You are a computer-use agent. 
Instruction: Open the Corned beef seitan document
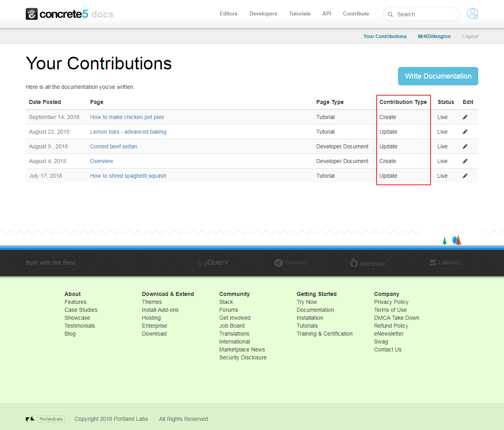(113, 146)
